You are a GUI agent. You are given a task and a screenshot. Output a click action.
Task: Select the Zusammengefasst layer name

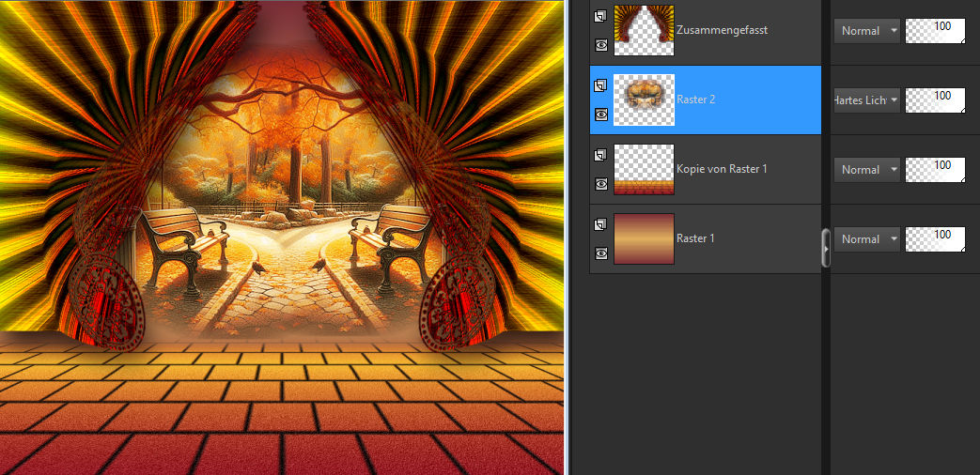(722, 30)
